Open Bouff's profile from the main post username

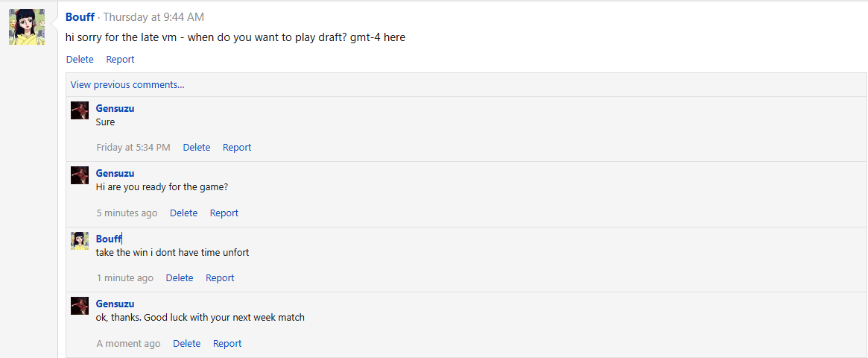pyautogui.click(x=80, y=17)
